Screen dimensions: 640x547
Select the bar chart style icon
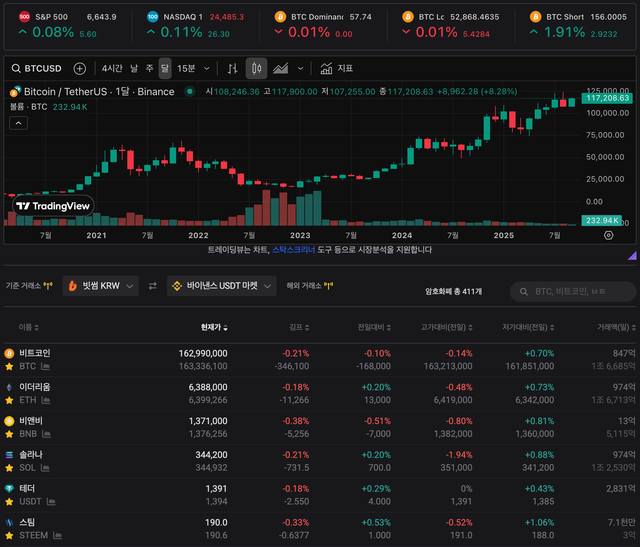(x=232, y=68)
